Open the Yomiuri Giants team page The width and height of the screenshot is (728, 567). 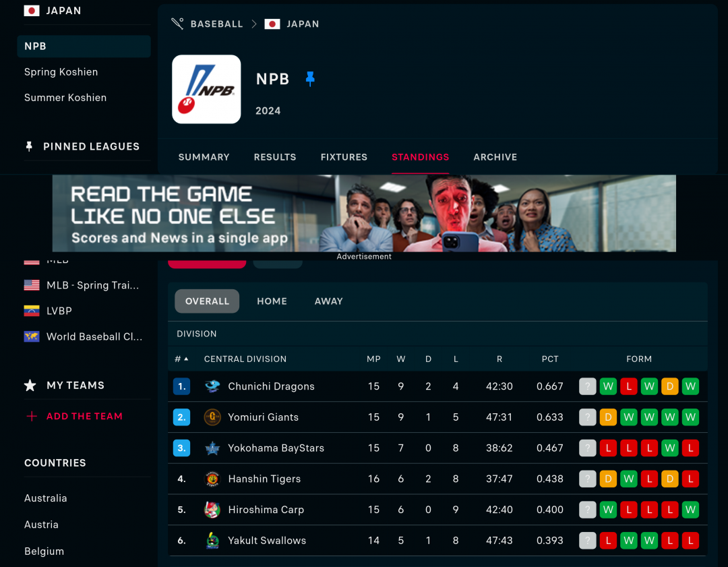(x=264, y=417)
